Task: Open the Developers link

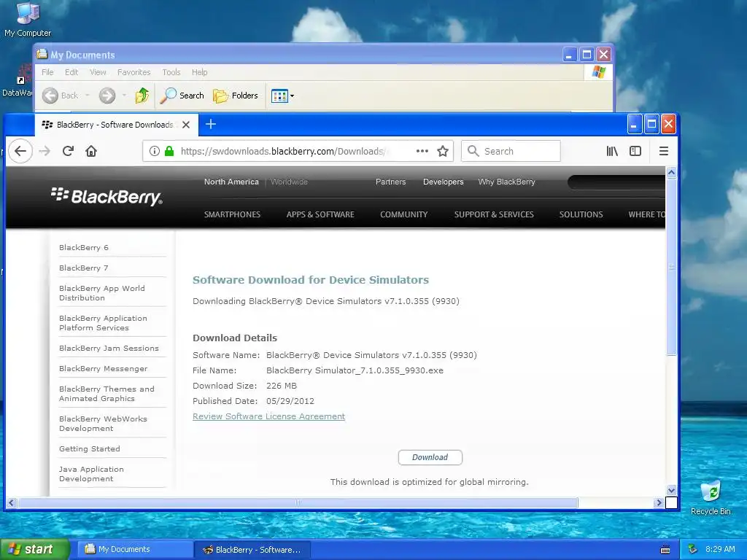Action: coord(443,182)
